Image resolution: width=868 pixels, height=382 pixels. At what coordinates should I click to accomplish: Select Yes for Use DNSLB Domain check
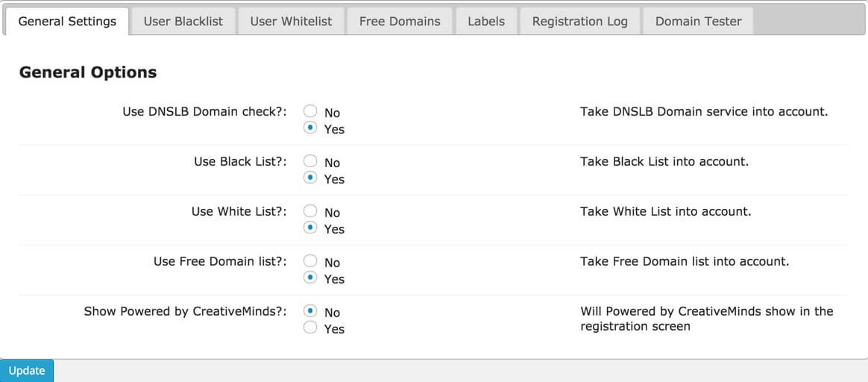coord(310,128)
